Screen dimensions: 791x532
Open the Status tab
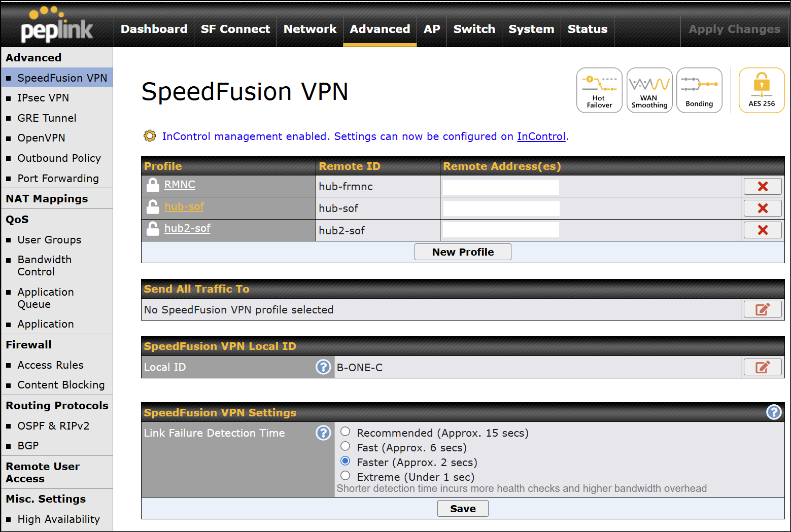[x=588, y=29]
